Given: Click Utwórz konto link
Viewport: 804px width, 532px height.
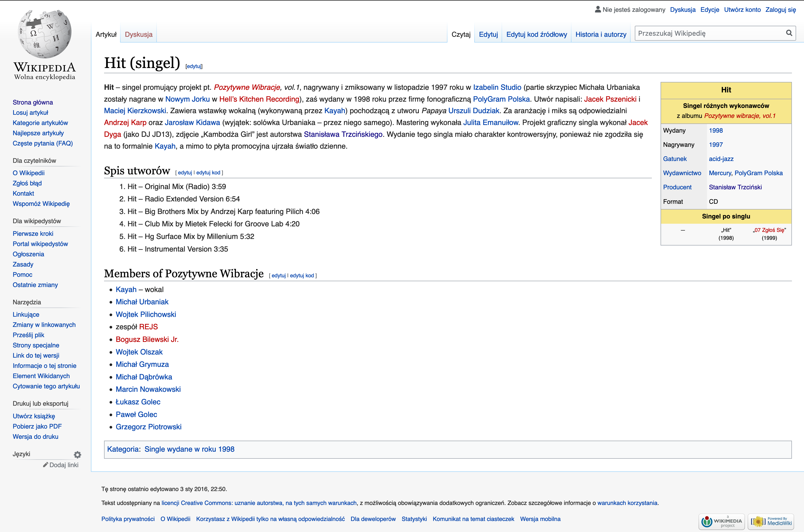Looking at the screenshot, I should tap(742, 9).
